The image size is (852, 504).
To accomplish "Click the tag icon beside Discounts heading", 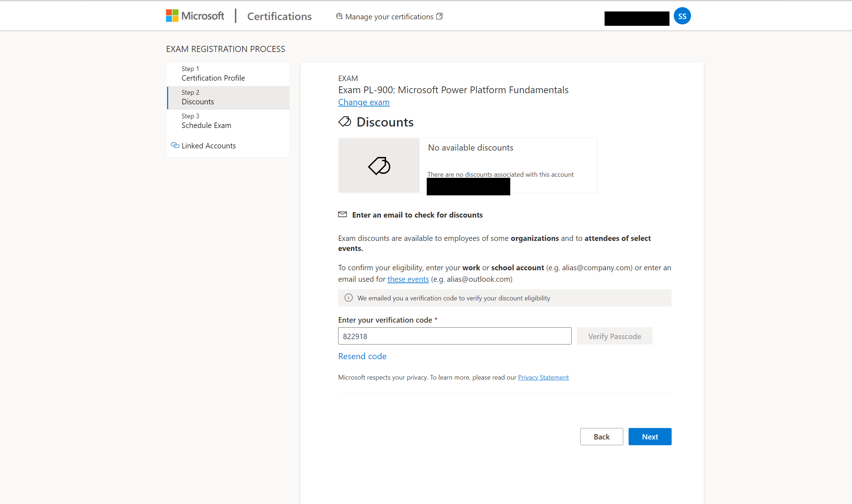I will tap(345, 122).
